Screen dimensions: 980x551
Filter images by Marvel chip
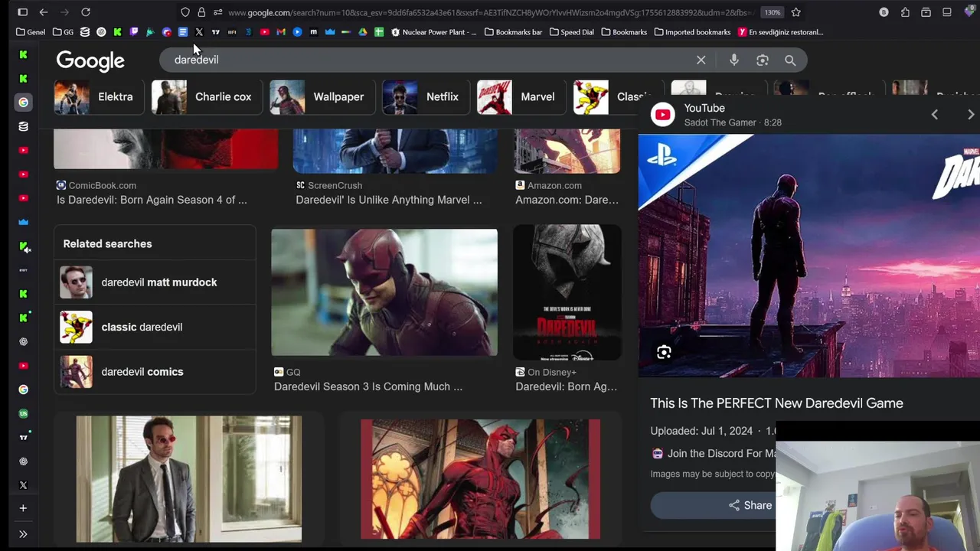(520, 97)
